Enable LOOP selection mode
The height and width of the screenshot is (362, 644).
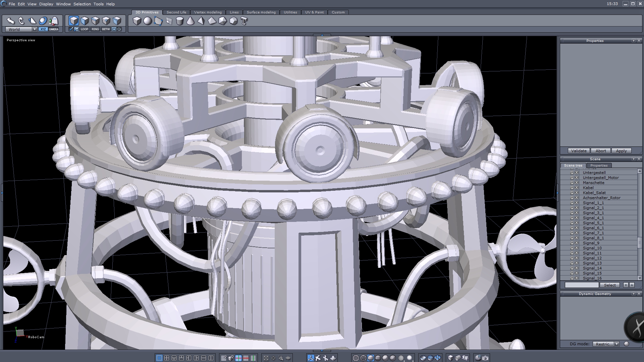click(84, 29)
